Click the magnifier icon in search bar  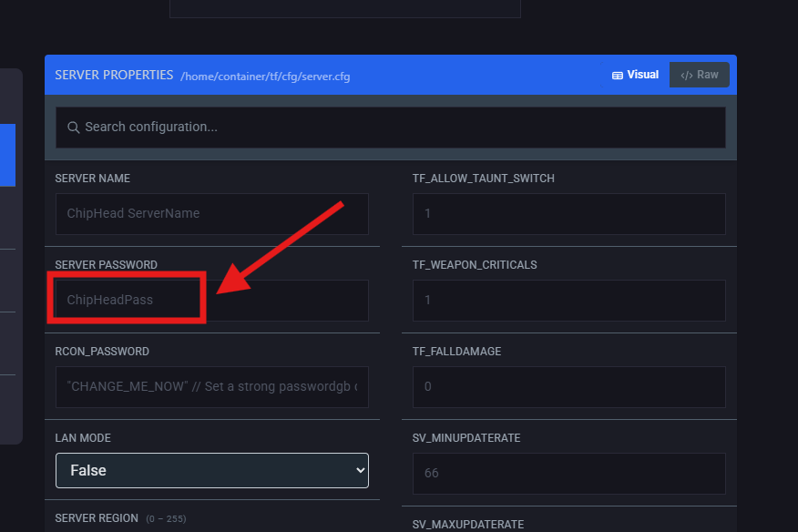pyautogui.click(x=74, y=128)
